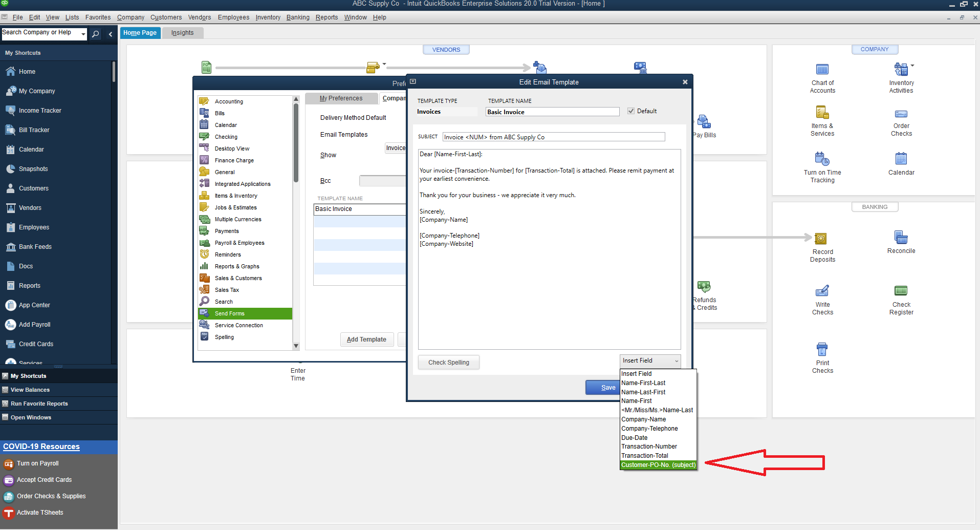Viewport: 980px width, 530px height.
Task: Click the Check Spelling button
Action: (x=448, y=362)
